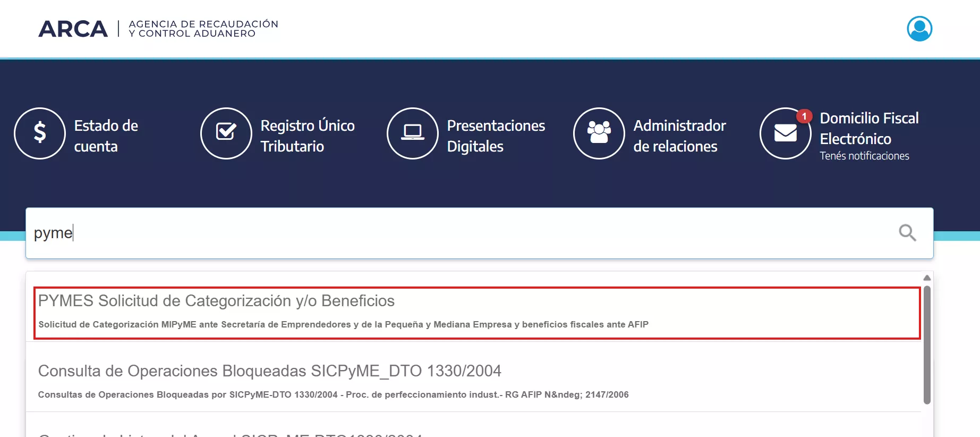Open the Estado de cuenta text link
This screenshot has width=980, height=437.
(x=106, y=136)
